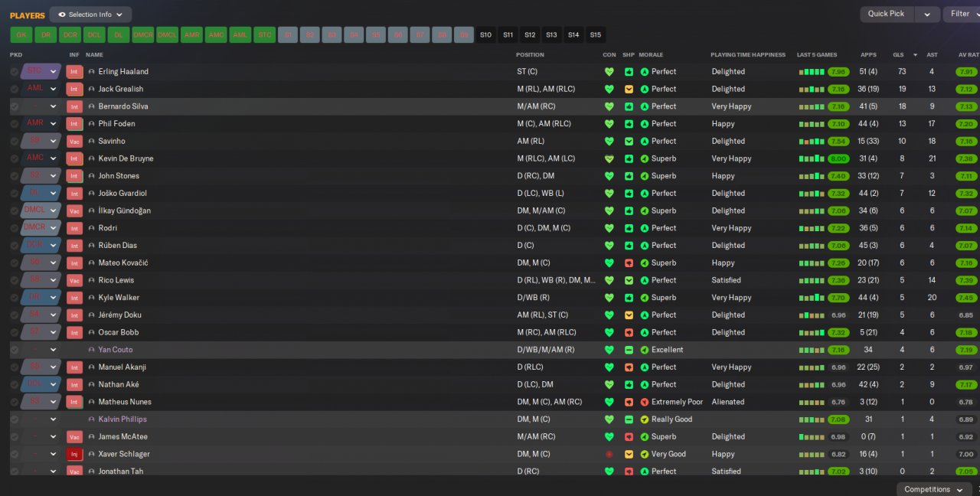Click Erling Haaland's Int status badge
The width and height of the screenshot is (980, 496).
pyautogui.click(x=74, y=72)
